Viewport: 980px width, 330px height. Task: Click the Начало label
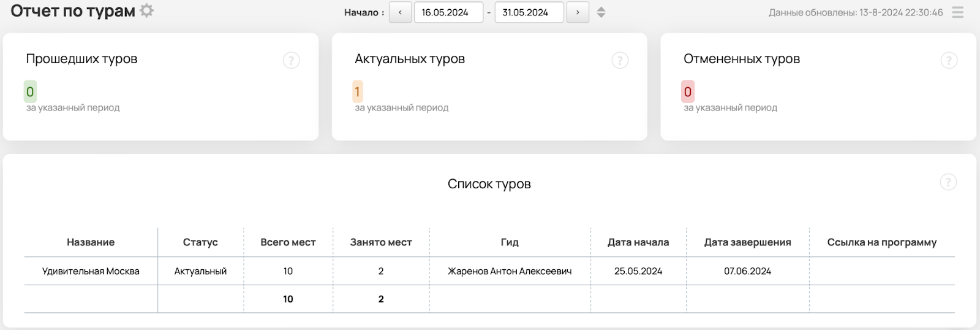coord(364,12)
